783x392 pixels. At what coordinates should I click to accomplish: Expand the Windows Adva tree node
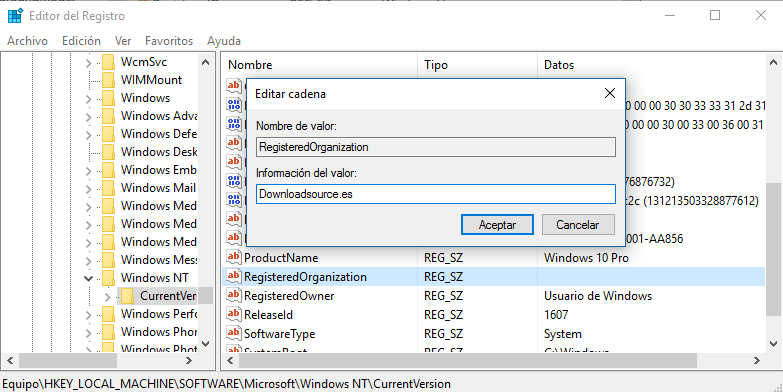coord(88,117)
